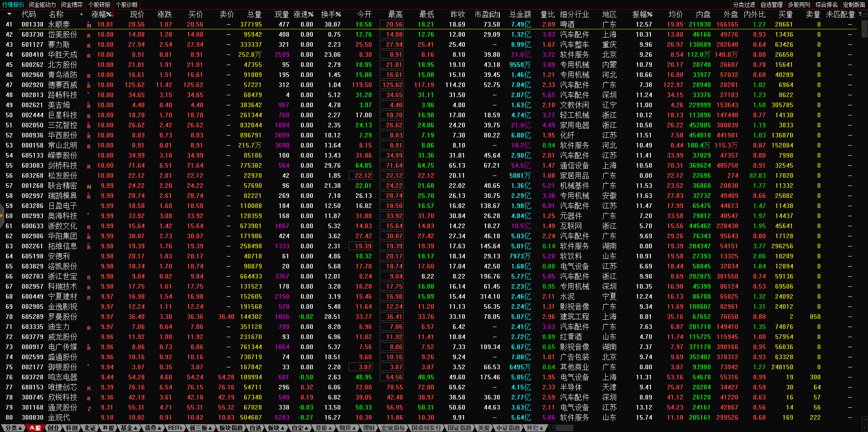Open 自选管理 watchlist manager
Viewport: 868px width, 432px height.
click(771, 5)
